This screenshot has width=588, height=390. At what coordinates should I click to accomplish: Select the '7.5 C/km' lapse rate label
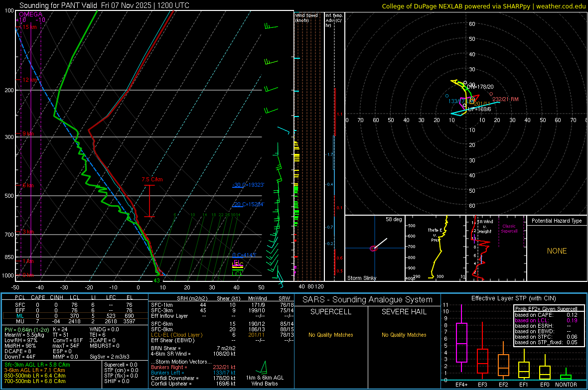pos(152,179)
